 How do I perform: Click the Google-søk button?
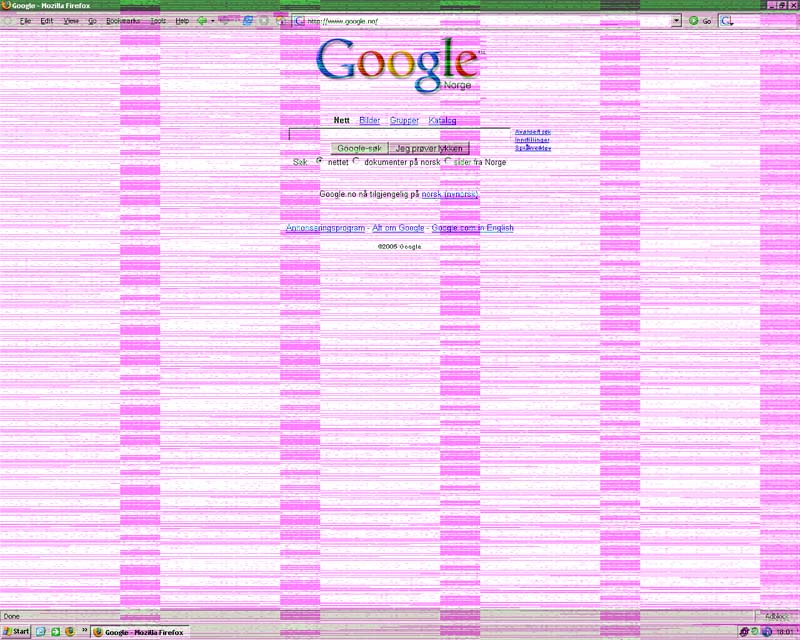click(359, 149)
